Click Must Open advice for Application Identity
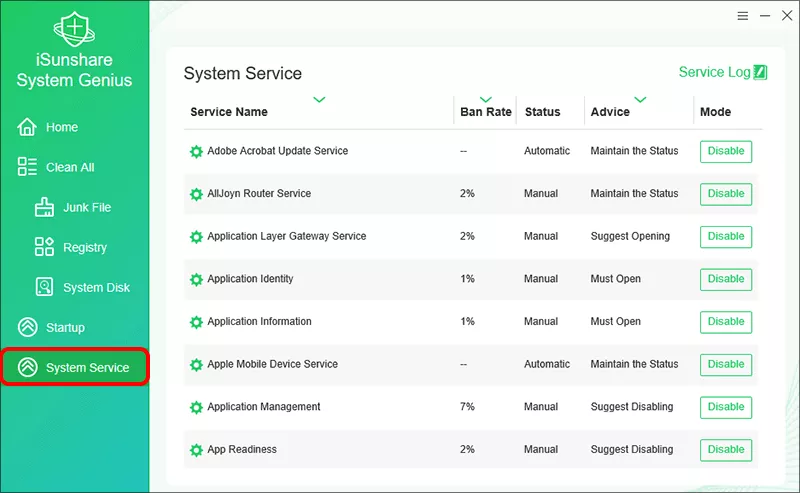 click(x=615, y=279)
